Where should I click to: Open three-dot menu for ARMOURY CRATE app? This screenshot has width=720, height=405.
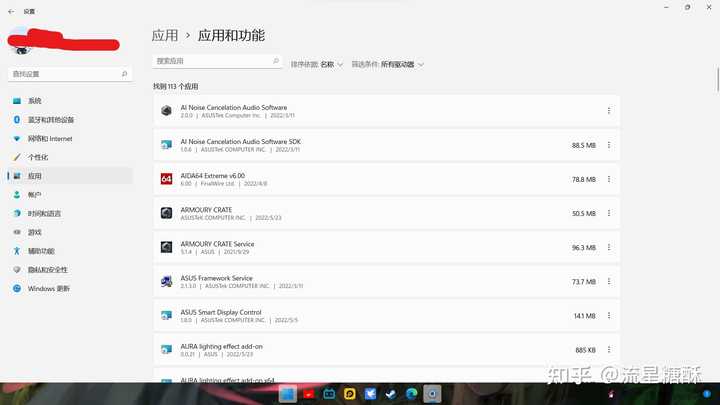click(609, 213)
